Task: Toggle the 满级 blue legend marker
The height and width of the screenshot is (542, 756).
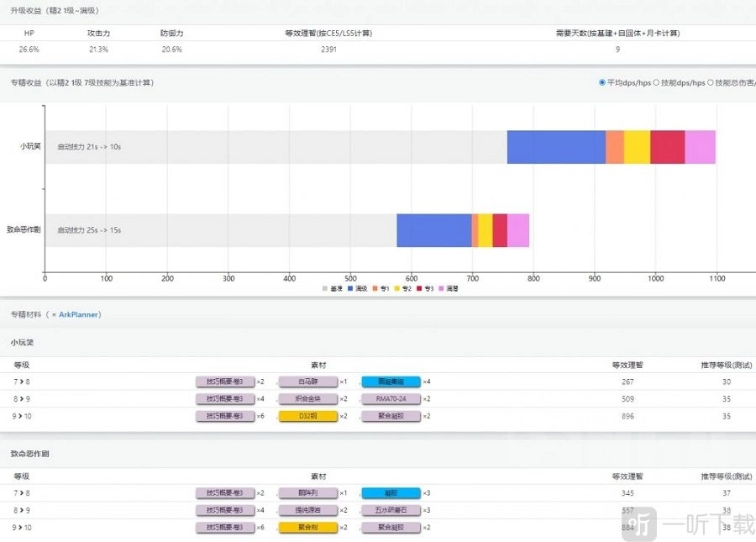Action: [350, 288]
